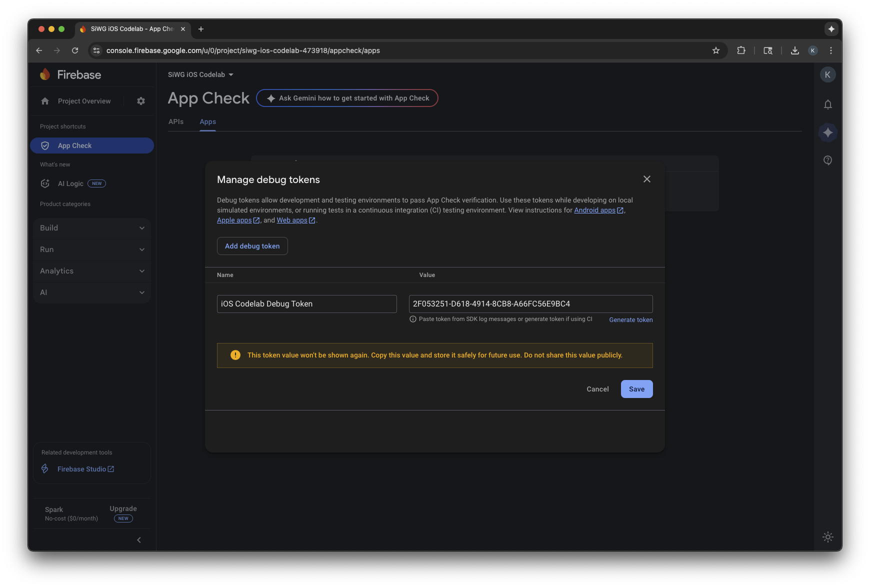Open the SiWG iOS Codelab project switcher
Image resolution: width=870 pixels, height=588 pixels.
201,74
